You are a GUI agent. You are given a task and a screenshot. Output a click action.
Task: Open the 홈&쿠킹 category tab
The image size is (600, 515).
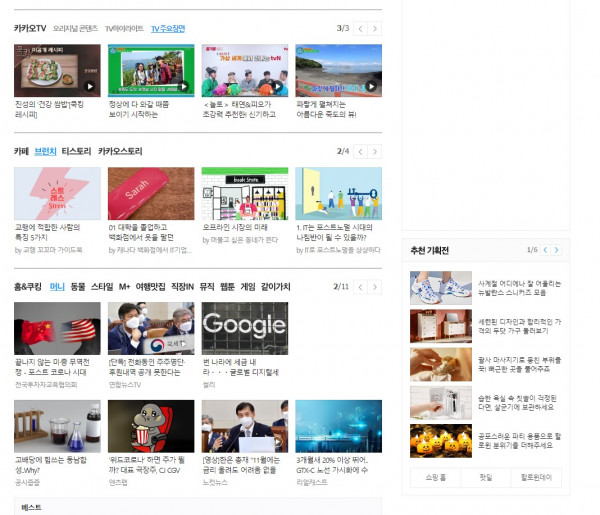coord(28,287)
